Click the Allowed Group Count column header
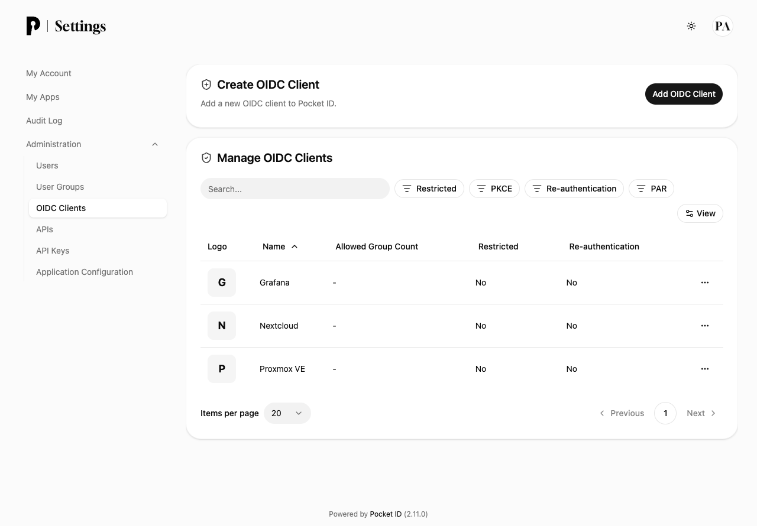 coord(377,246)
